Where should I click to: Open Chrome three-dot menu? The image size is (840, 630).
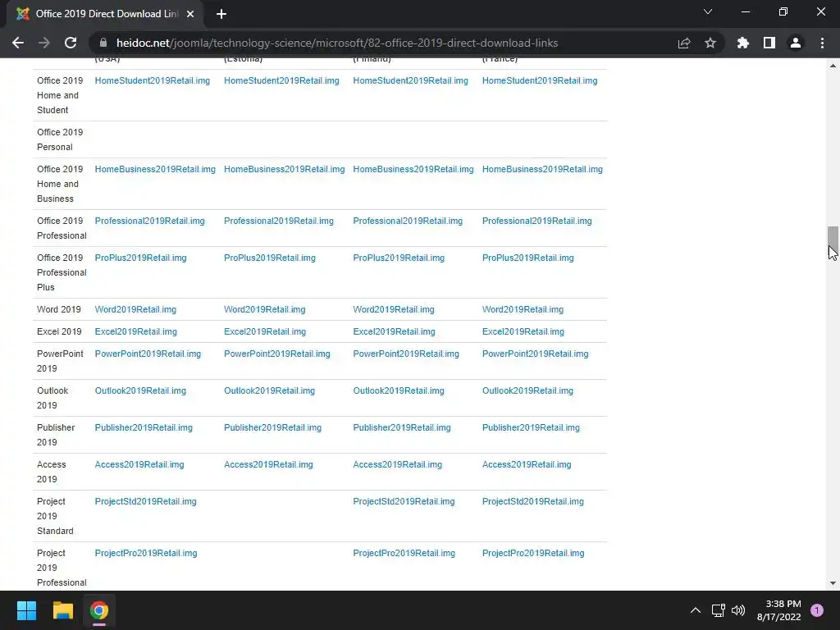[x=822, y=43]
